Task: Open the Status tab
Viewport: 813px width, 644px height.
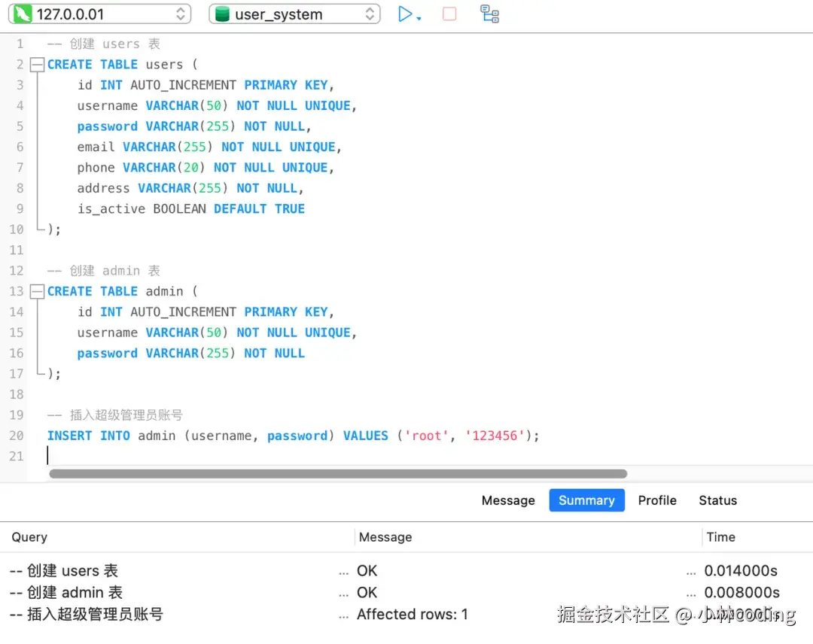Action: tap(717, 500)
